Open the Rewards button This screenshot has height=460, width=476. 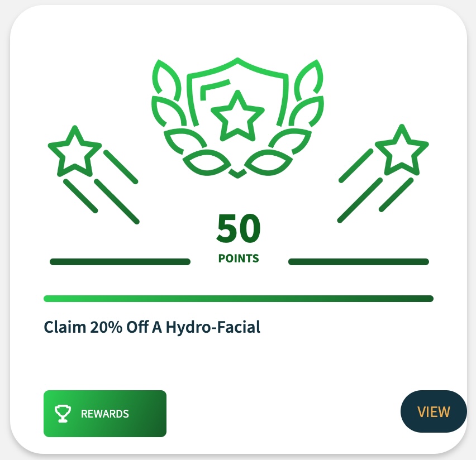[x=105, y=414]
